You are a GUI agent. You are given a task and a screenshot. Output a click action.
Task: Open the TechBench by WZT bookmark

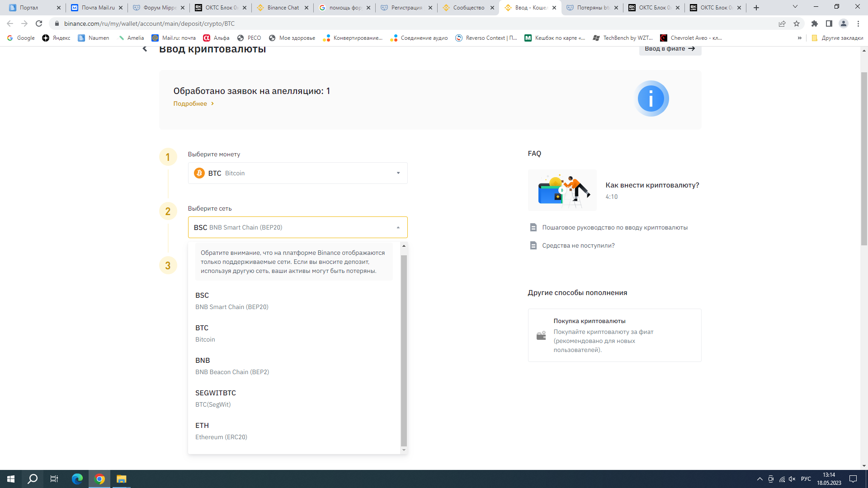tap(623, 38)
